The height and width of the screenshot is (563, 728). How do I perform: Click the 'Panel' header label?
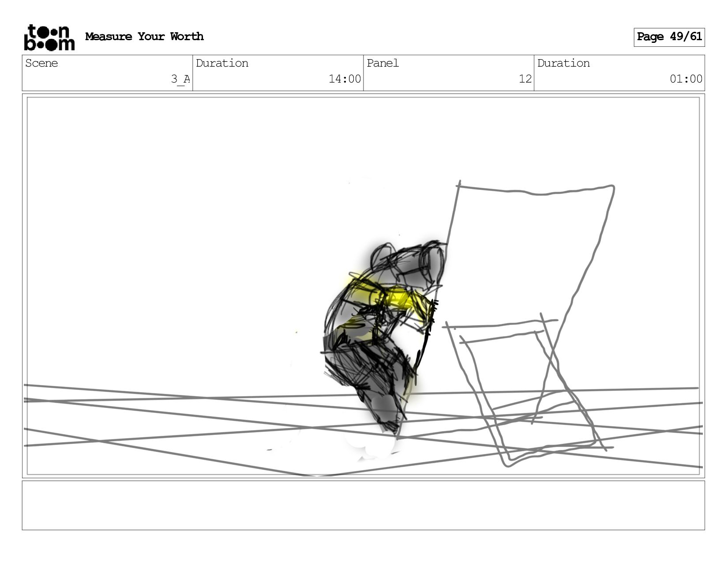tap(383, 63)
